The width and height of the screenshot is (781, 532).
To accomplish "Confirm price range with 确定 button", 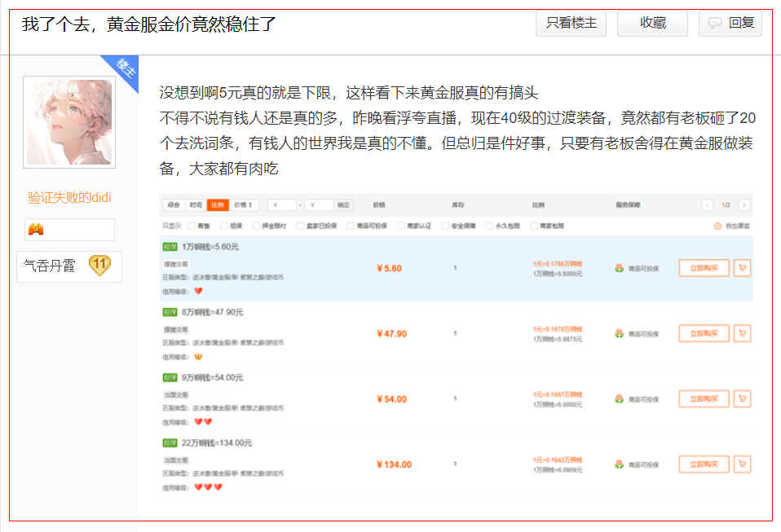I will pyautogui.click(x=344, y=205).
